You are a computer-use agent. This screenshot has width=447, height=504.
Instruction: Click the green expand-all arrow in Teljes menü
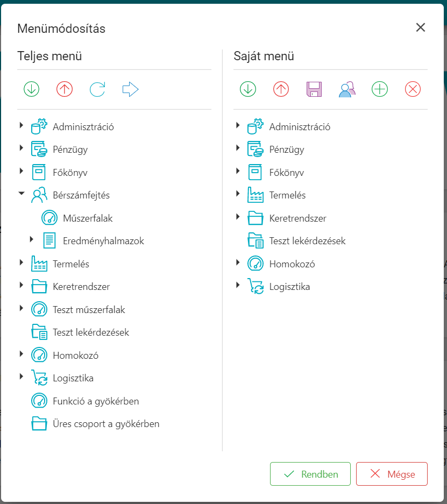pyautogui.click(x=32, y=89)
